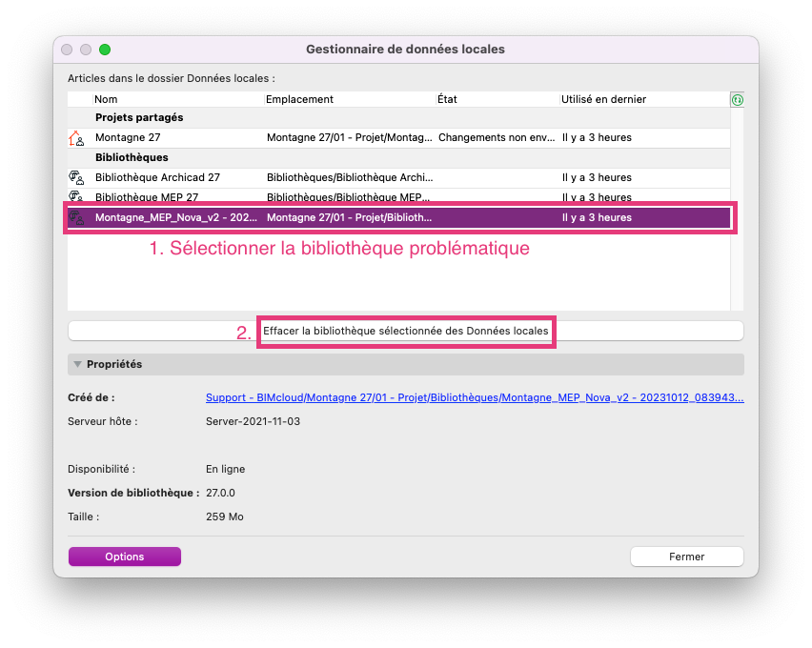Click the list's vertical scrollbar track
The image size is (812, 648).
[x=737, y=209]
